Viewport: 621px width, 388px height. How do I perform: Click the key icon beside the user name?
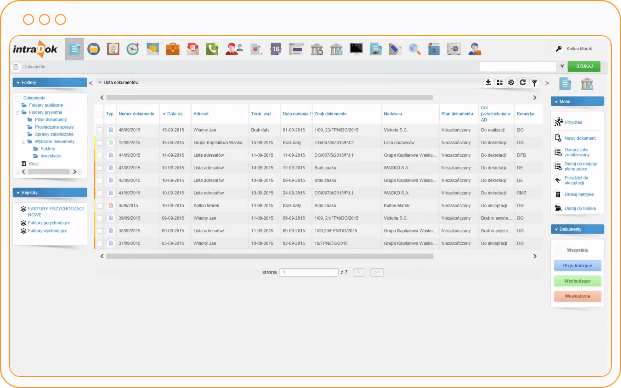(x=559, y=49)
